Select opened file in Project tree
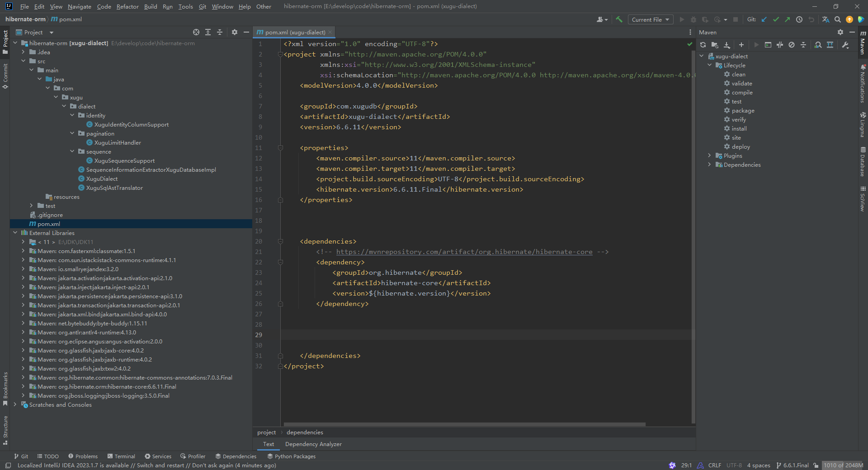 click(196, 32)
